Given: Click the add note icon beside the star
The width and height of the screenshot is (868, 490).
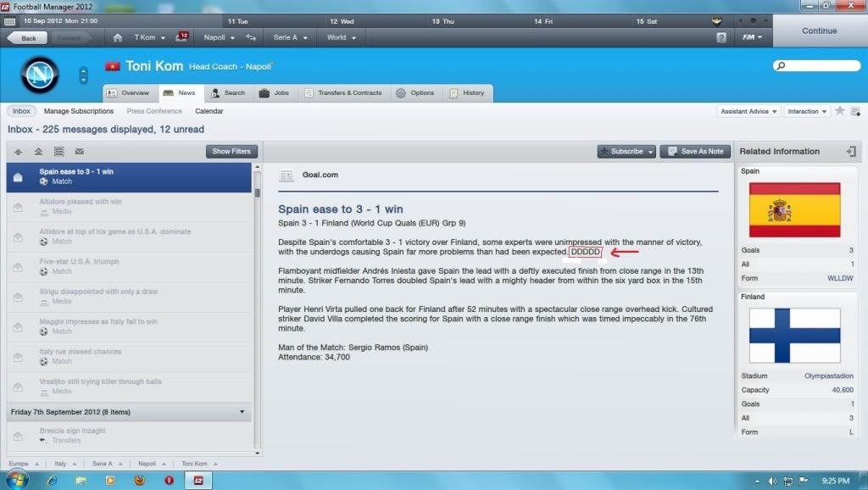Looking at the screenshot, I should coord(855,111).
